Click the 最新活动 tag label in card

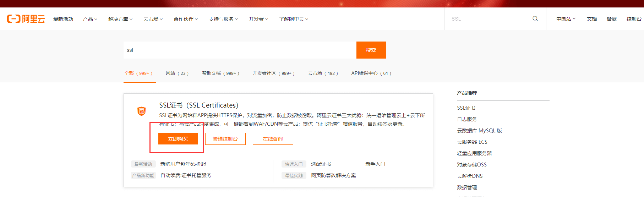[143, 164]
